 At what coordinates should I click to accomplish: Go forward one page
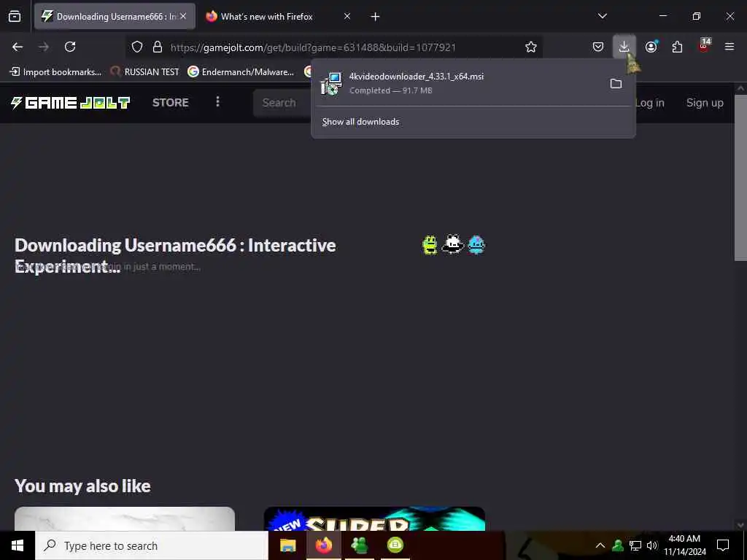pyautogui.click(x=43, y=47)
